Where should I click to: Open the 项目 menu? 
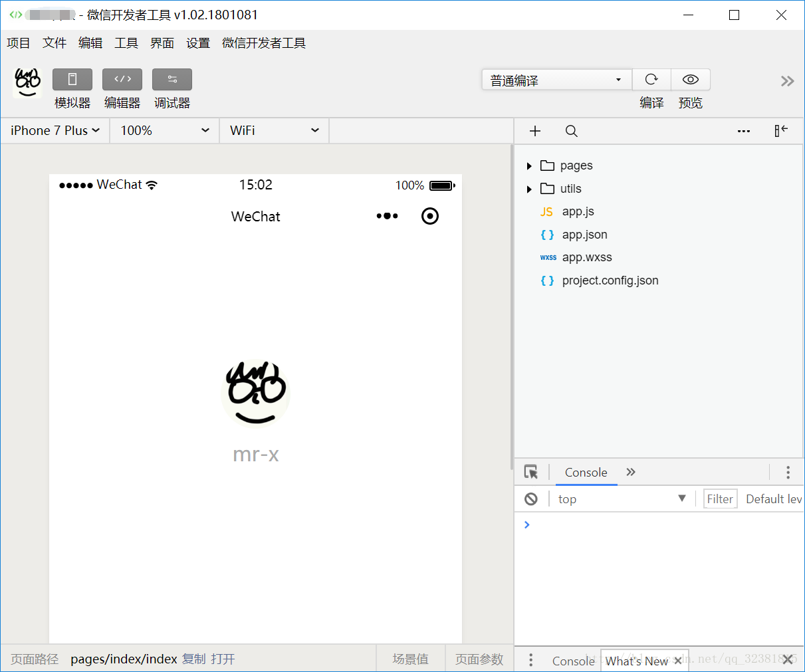[x=19, y=43]
